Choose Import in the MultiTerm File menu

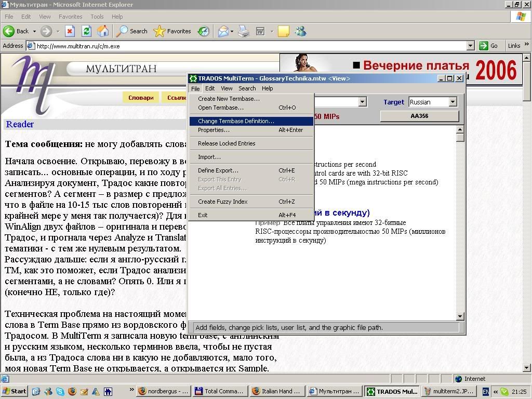251,157
